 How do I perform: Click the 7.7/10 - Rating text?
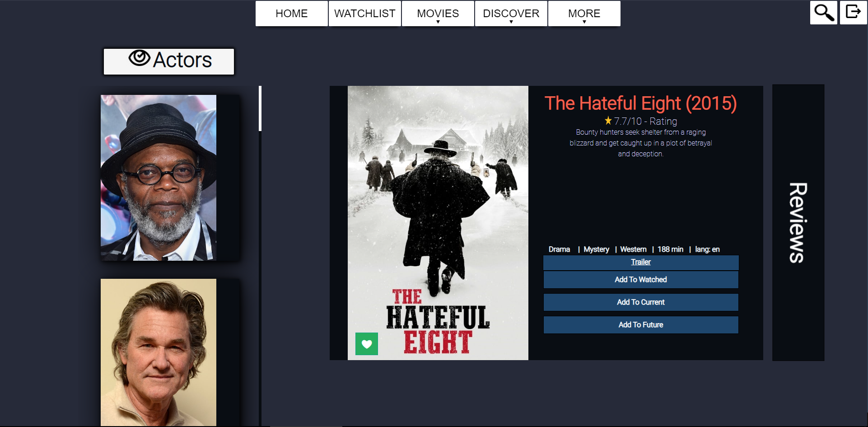[645, 121]
